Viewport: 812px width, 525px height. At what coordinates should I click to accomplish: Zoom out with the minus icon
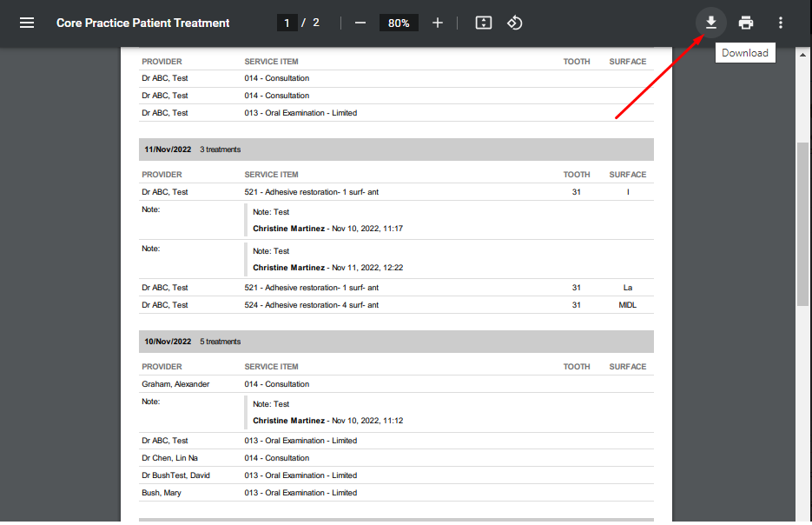[x=360, y=23]
